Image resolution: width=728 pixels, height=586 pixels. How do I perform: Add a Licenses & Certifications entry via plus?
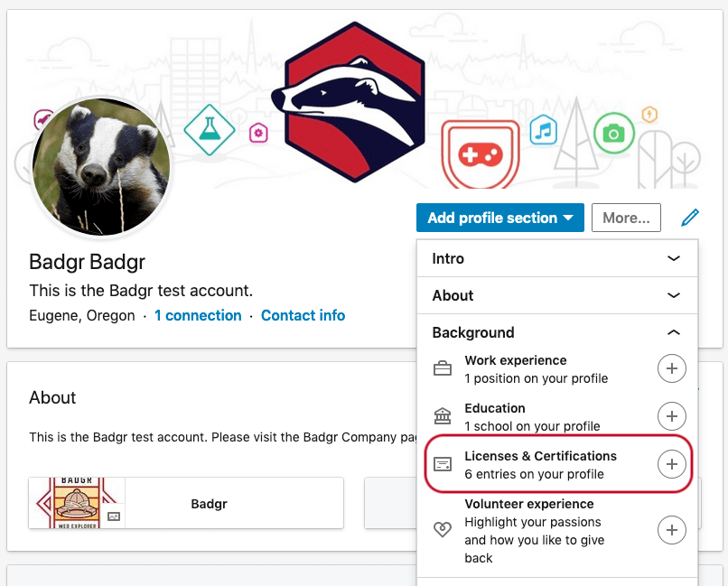click(x=672, y=464)
